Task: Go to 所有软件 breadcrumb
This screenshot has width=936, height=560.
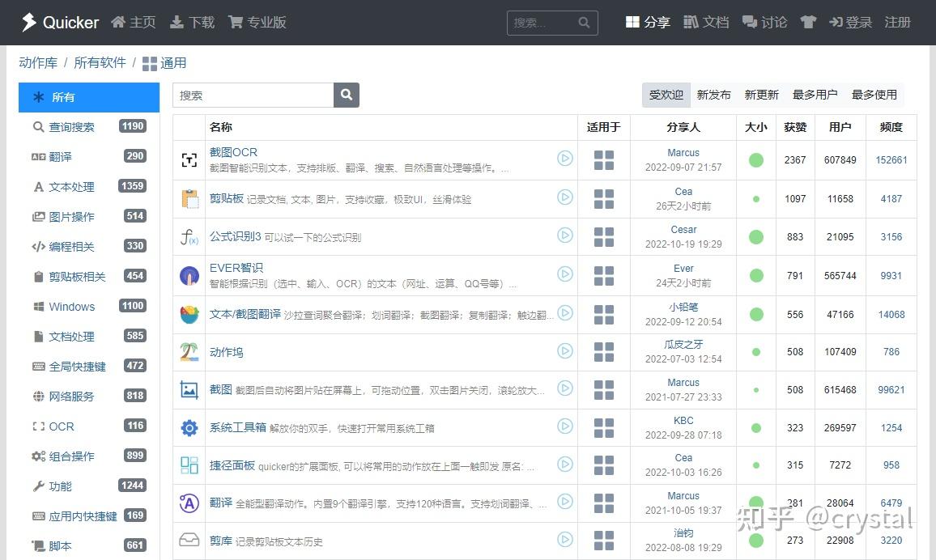Action: [100, 62]
